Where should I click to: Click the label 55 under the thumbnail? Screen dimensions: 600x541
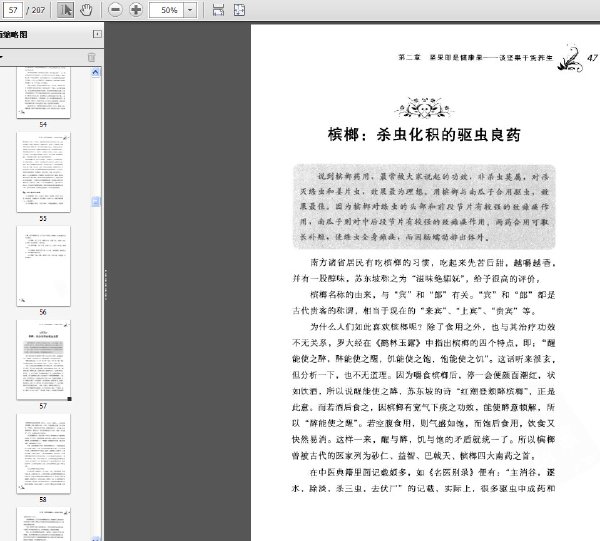click(x=43, y=218)
